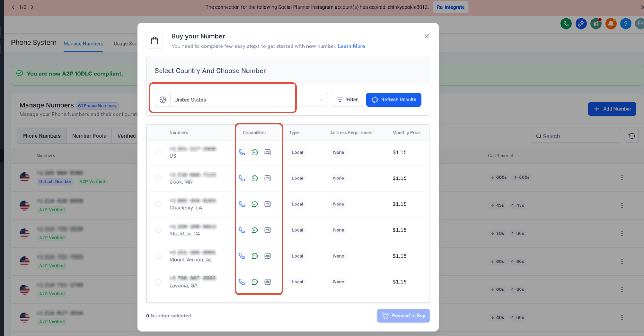Image resolution: width=644 pixels, height=336 pixels.
Task: Open the orange notifications bell
Action: click(x=611, y=24)
